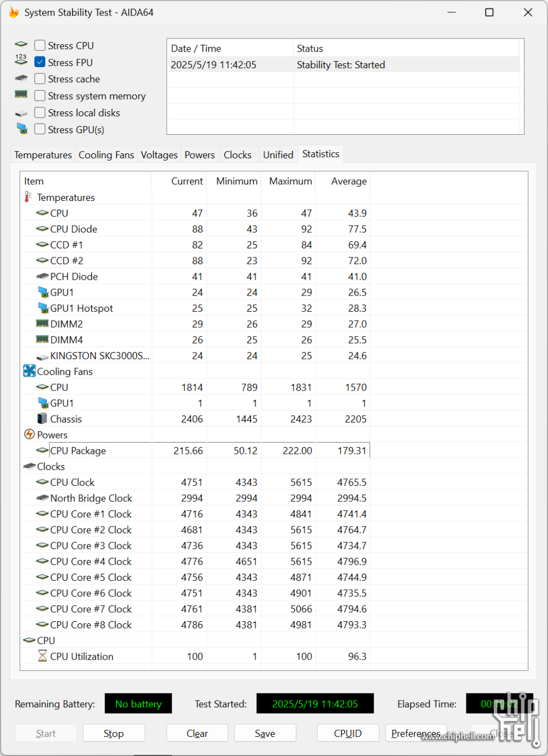The width and height of the screenshot is (548, 756).
Task: Click the thermometer icon next to Temperatures
Action: 28,197
